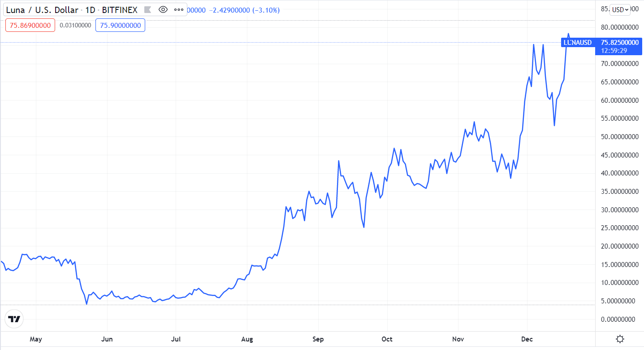Open chart settings gear icon
644x350 pixels.
(x=620, y=339)
